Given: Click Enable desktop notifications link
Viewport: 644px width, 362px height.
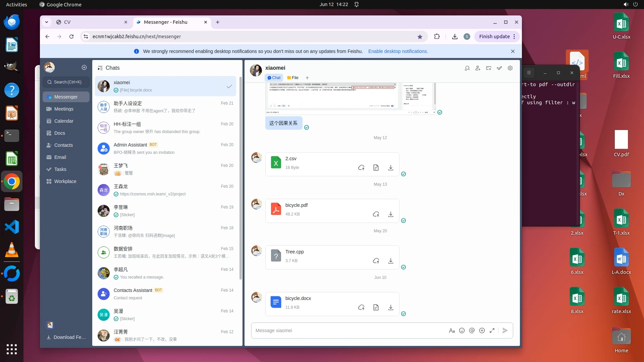Looking at the screenshot, I should pos(398,51).
